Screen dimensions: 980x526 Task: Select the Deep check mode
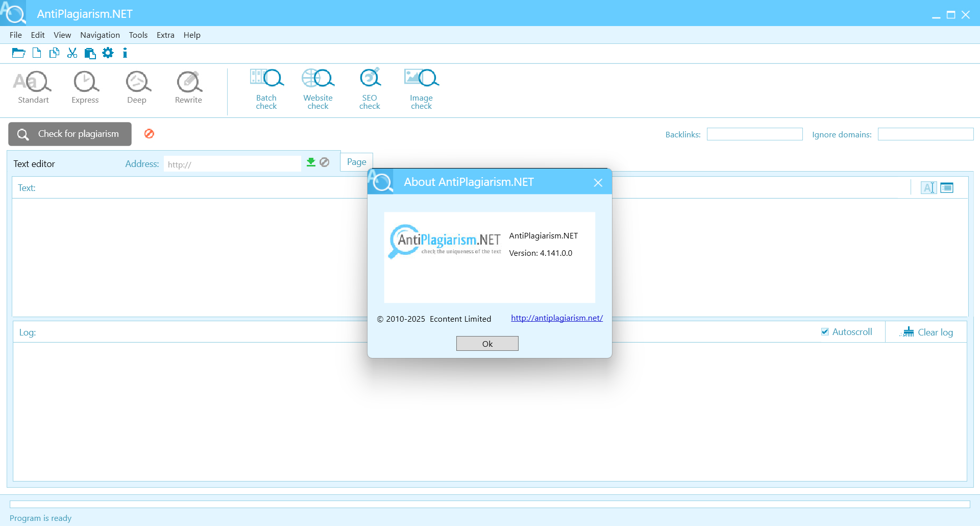(137, 88)
